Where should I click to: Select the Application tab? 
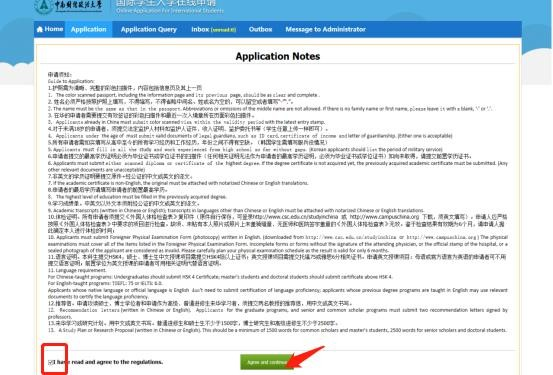pos(89,29)
